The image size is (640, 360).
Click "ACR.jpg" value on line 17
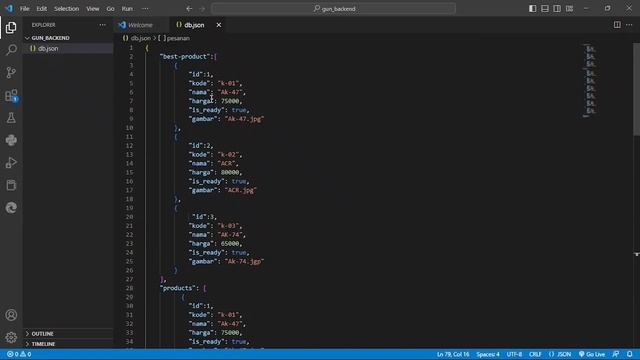[x=240, y=190]
